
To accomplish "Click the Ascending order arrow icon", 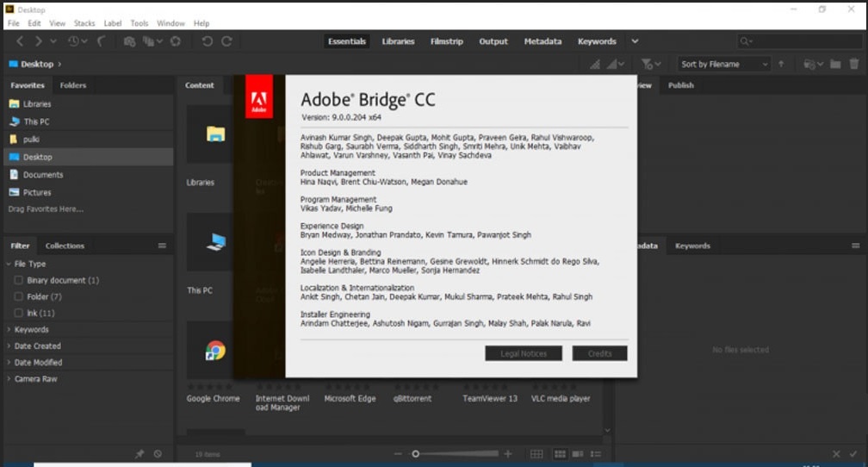I will (x=781, y=64).
